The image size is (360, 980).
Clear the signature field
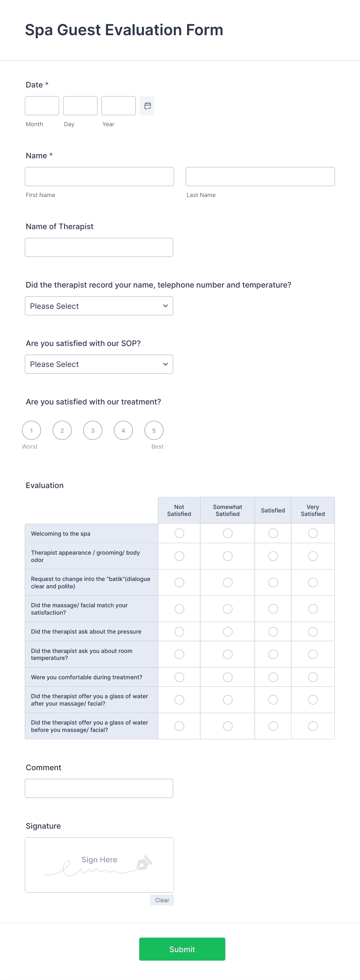pyautogui.click(x=162, y=900)
